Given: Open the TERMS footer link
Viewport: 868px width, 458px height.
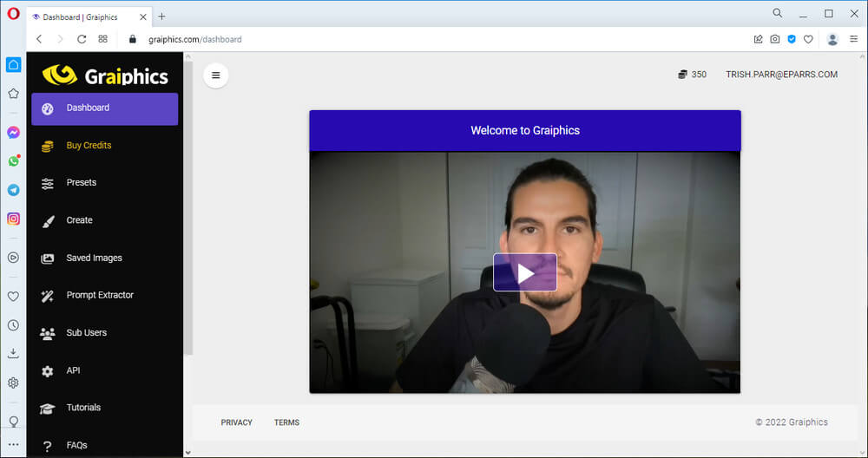Looking at the screenshot, I should point(286,422).
